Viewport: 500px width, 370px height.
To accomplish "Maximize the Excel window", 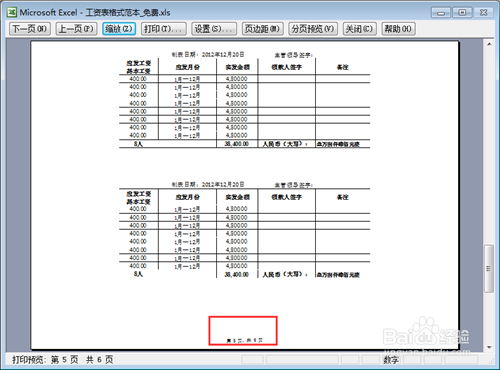I will coord(462,13).
